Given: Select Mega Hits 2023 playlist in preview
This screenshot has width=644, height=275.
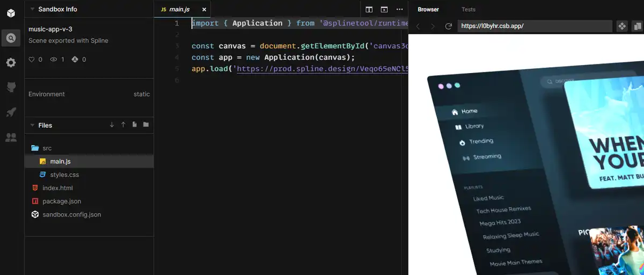Looking at the screenshot, I should pos(500,222).
